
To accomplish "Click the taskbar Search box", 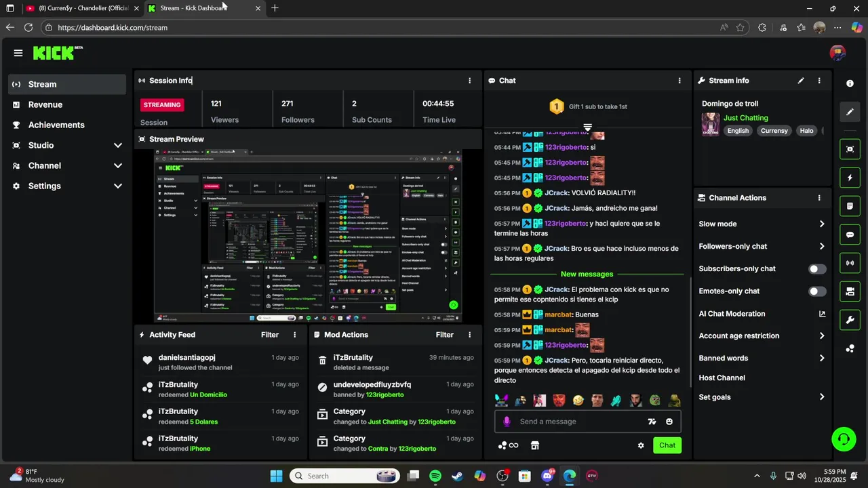I will pyautogui.click(x=345, y=476).
